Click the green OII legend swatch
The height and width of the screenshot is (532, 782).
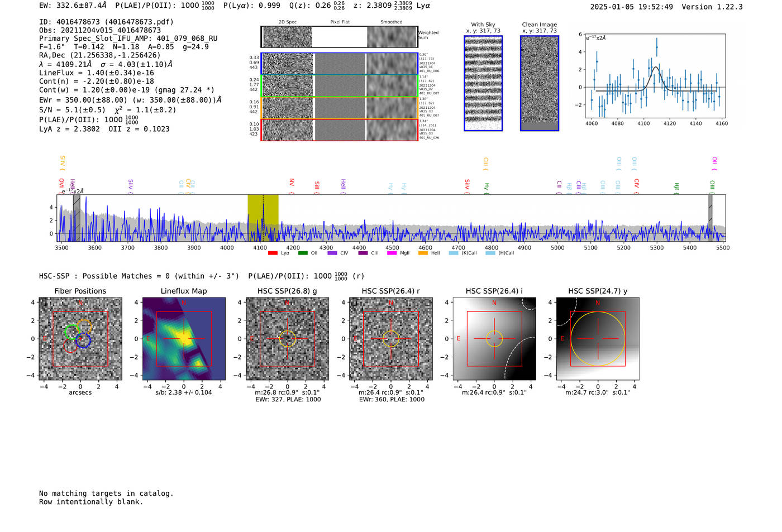pyautogui.click(x=303, y=253)
